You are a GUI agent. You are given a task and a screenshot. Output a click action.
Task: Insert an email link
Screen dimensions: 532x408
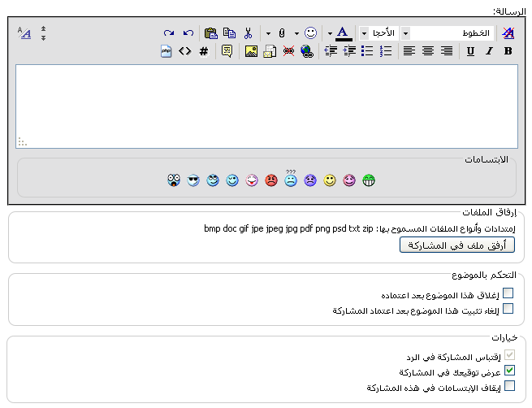(x=270, y=51)
